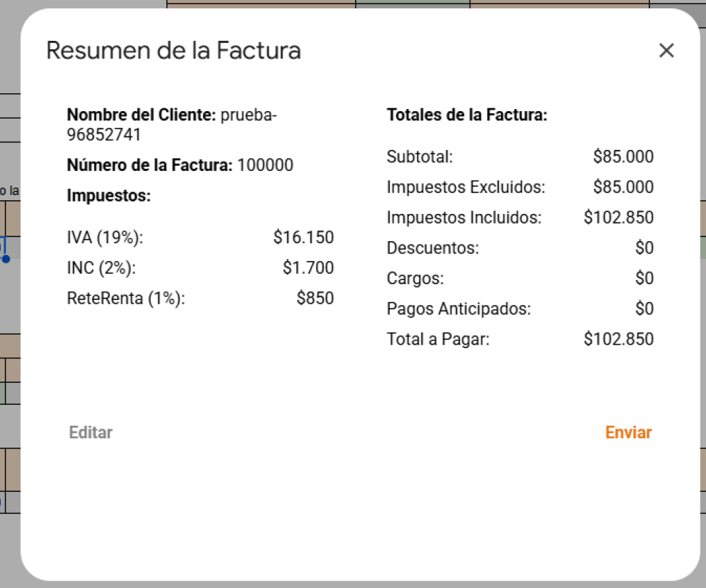Click the Subtotal label
This screenshot has width=706, height=588.
420,157
